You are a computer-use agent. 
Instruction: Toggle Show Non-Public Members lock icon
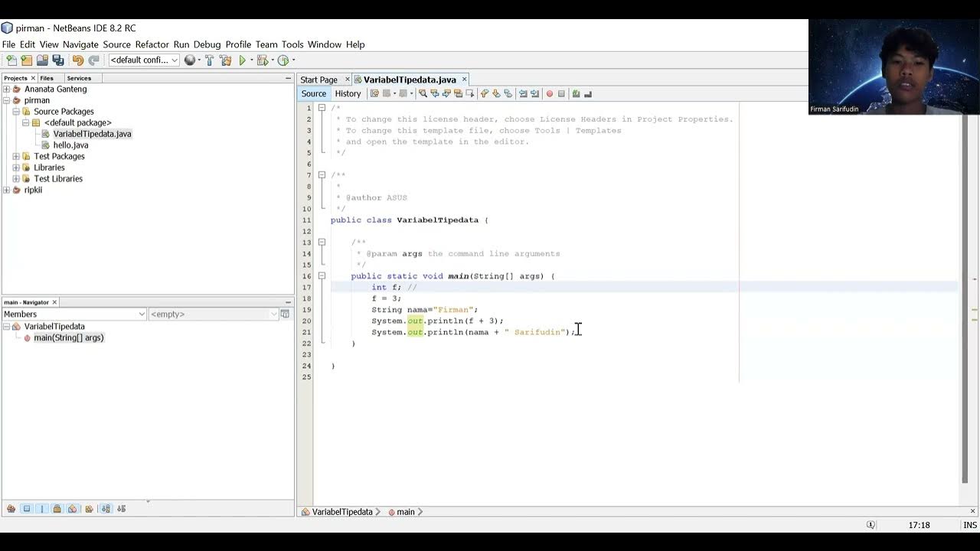click(x=57, y=509)
